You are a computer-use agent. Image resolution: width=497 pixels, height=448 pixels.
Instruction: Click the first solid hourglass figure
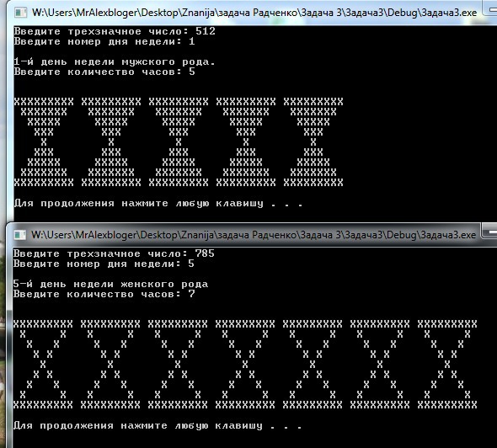coord(44,142)
